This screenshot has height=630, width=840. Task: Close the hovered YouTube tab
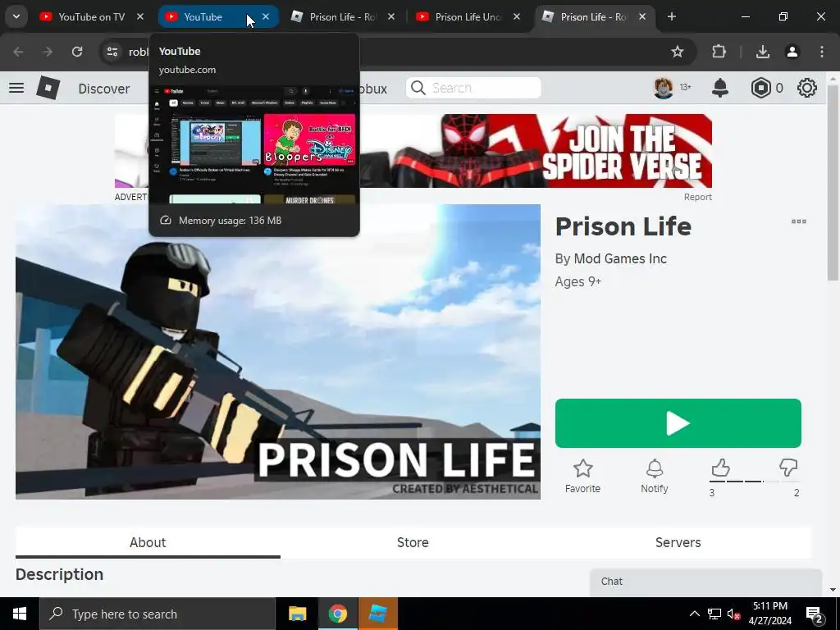[266, 16]
